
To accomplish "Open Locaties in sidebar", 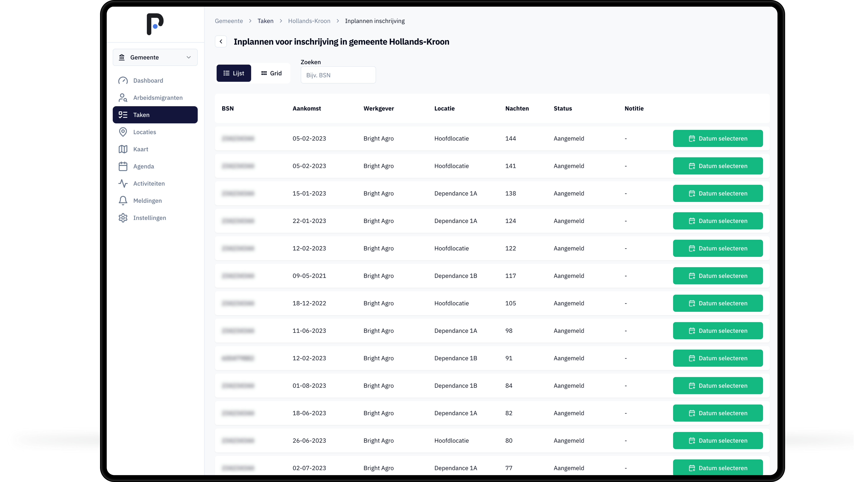I will (155, 132).
